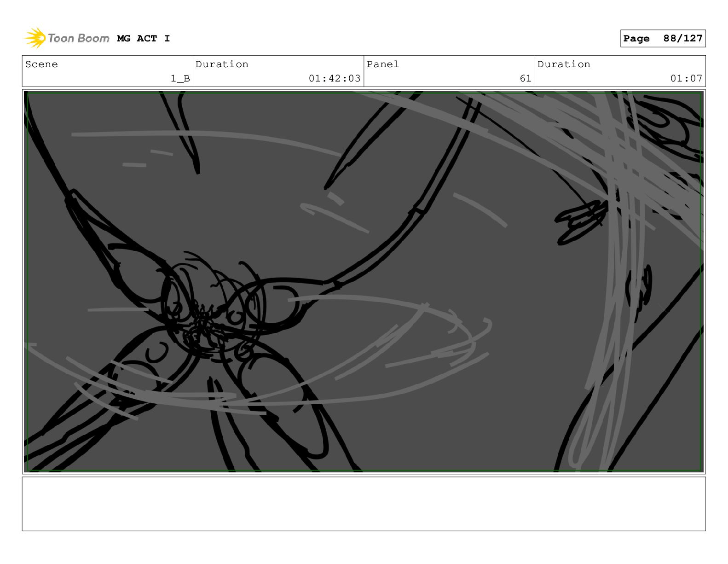This screenshot has height=564, width=728.
Task: Select the scene duration '01:42:03'
Action: tap(335, 79)
